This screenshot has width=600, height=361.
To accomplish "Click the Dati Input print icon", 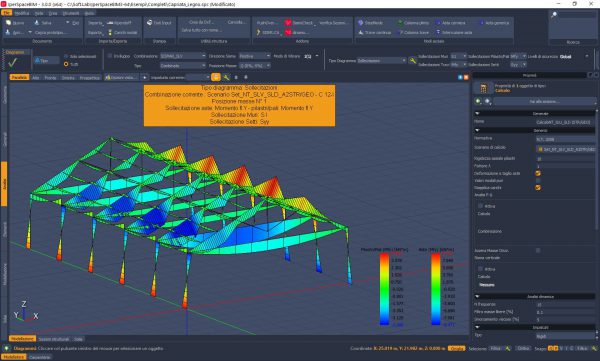I will pyautogui.click(x=150, y=23).
